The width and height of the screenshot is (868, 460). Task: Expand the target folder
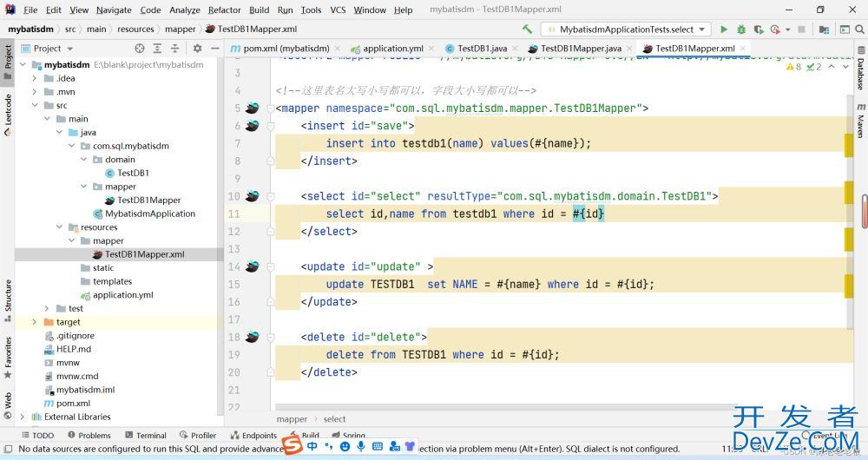coord(35,322)
